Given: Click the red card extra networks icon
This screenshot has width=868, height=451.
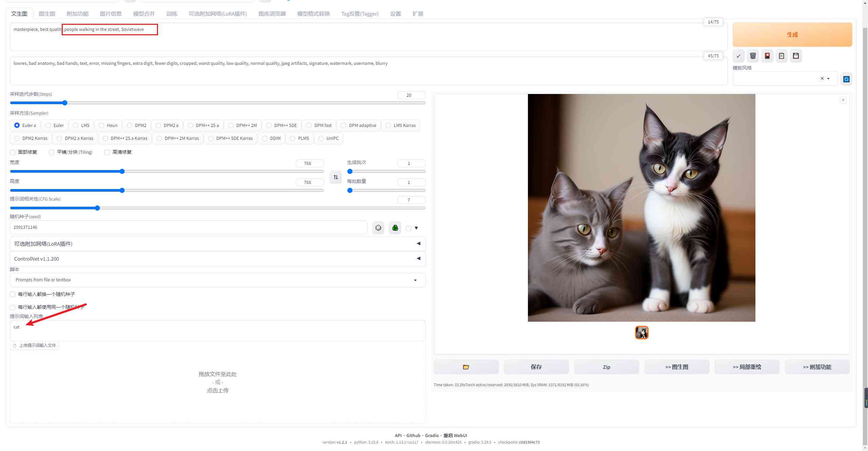Looking at the screenshot, I should [x=767, y=56].
